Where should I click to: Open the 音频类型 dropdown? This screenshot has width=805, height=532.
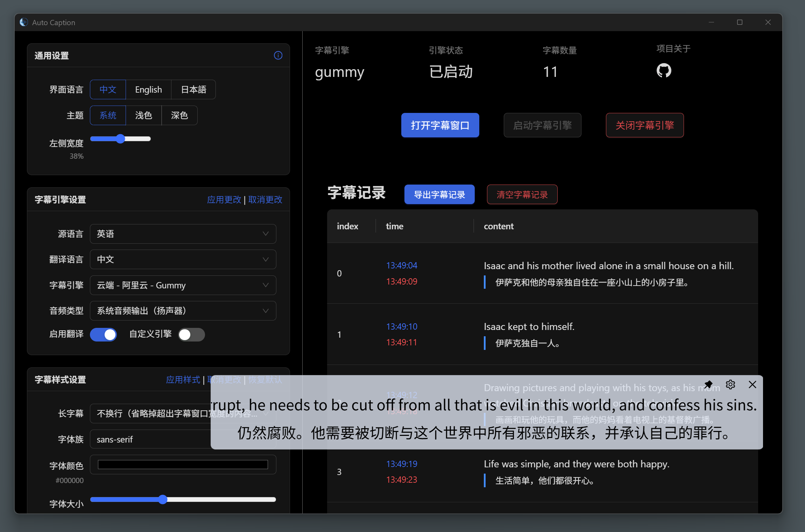[x=183, y=311]
